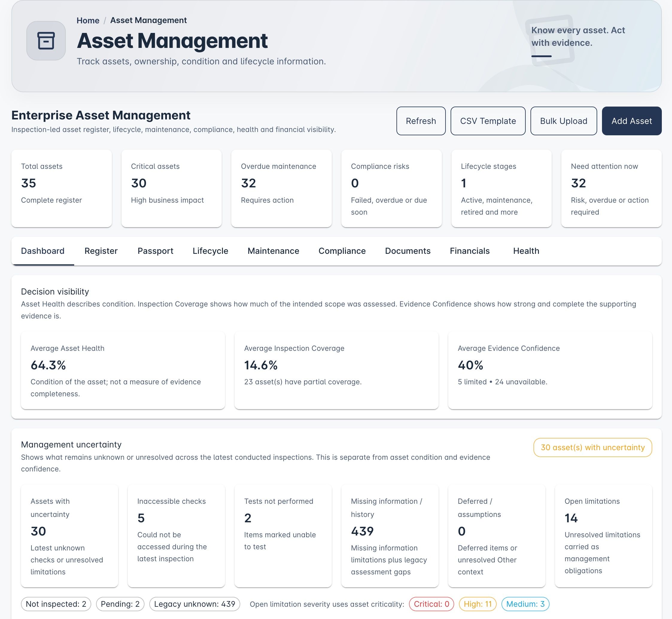Open the Home breadcrumb link
The height and width of the screenshot is (619, 672).
coord(88,20)
